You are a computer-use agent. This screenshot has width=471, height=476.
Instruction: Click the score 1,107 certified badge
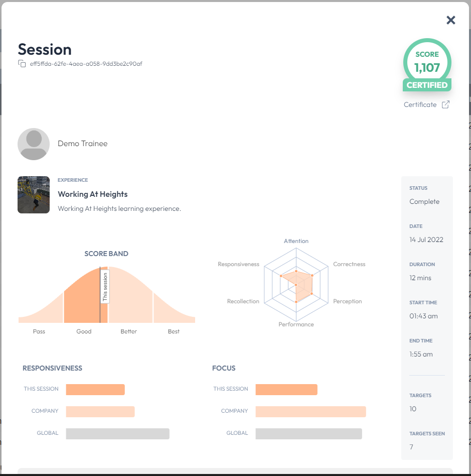point(427,65)
